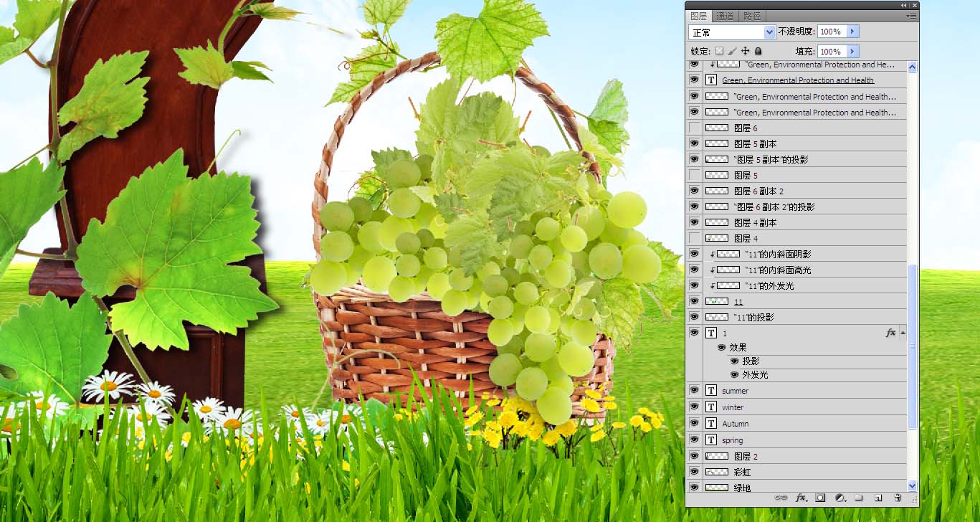Show the hidden 图层 6 layer
The height and width of the screenshot is (522, 980).
(x=694, y=128)
